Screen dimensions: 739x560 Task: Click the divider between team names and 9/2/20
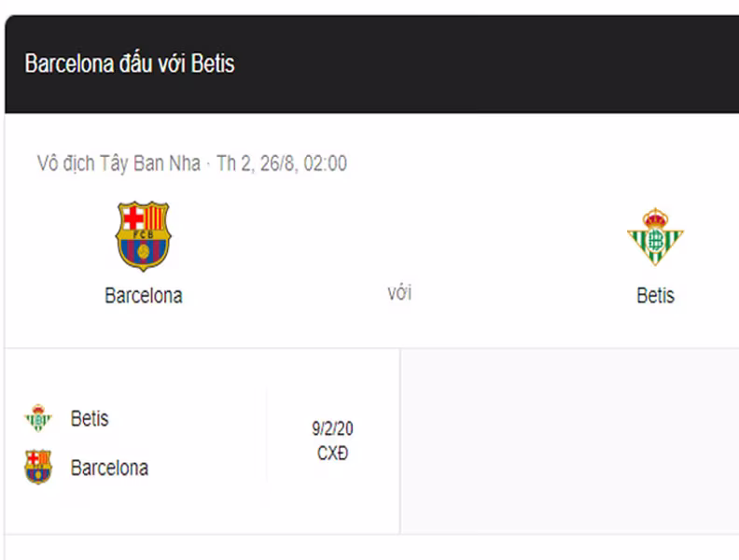click(x=267, y=436)
